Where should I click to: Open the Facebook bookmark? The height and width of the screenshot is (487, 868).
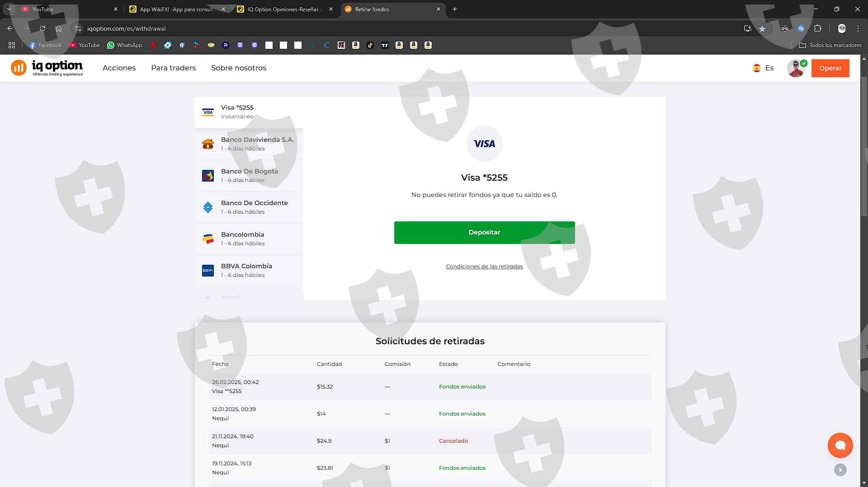pyautogui.click(x=45, y=45)
